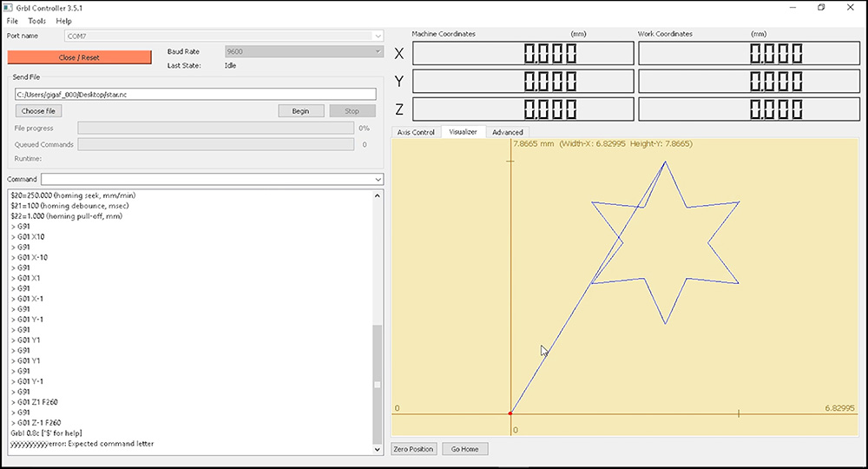
Task: Click the Close / Reset button
Action: point(79,57)
